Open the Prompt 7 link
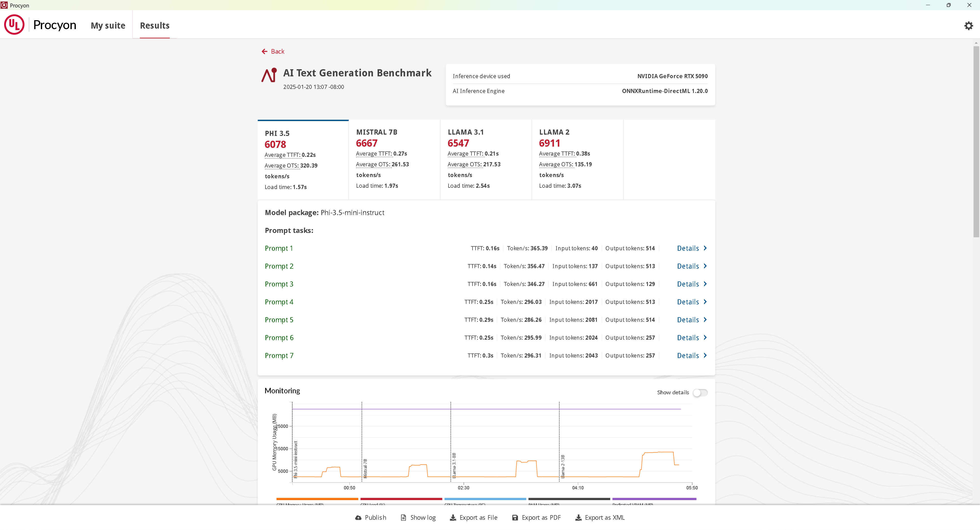980x530 pixels. point(279,356)
